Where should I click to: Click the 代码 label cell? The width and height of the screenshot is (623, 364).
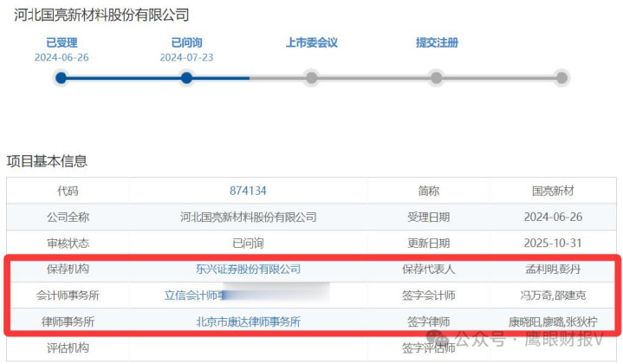click(x=68, y=191)
